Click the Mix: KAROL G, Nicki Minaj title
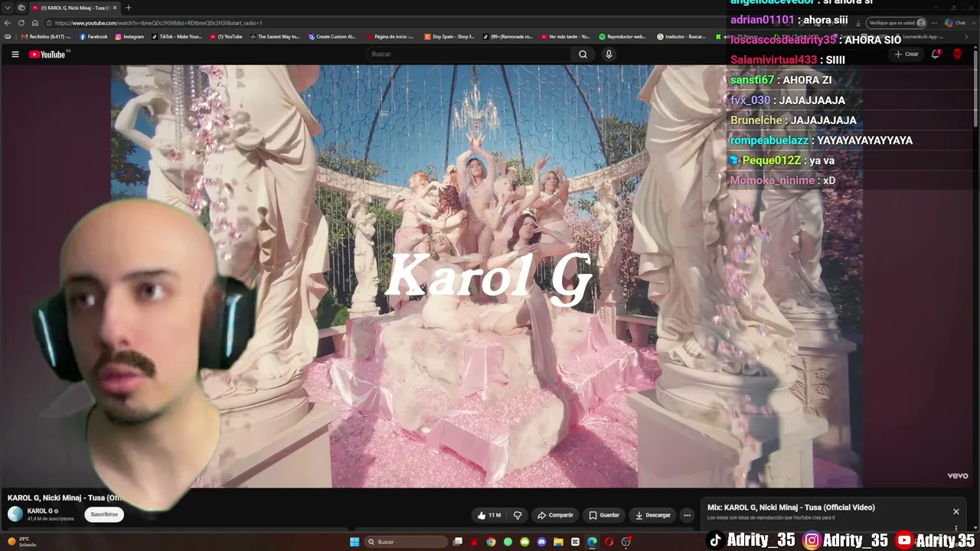This screenshot has height=551, width=980. pos(791,507)
